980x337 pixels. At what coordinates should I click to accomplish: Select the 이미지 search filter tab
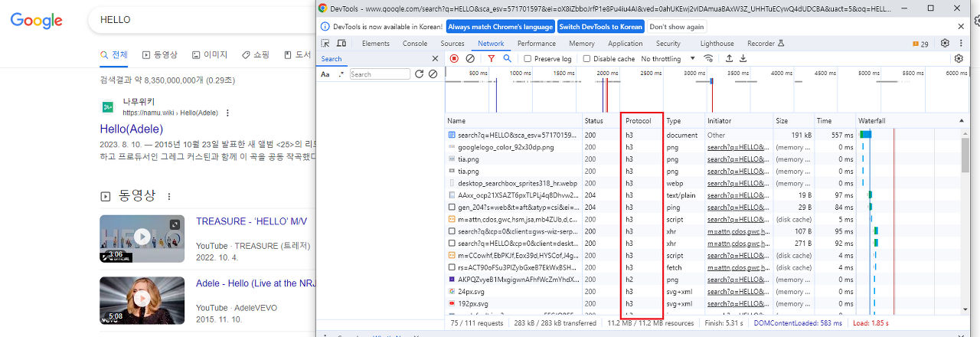tap(210, 55)
